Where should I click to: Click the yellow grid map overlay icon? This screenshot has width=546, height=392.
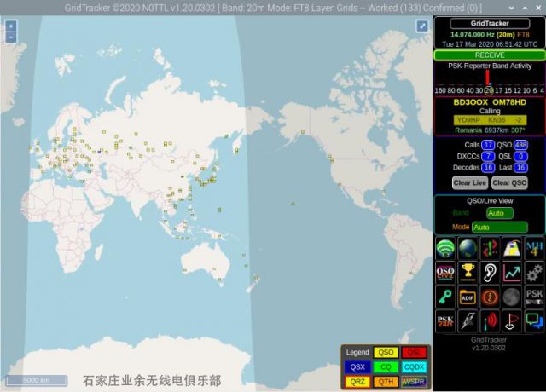point(512,248)
